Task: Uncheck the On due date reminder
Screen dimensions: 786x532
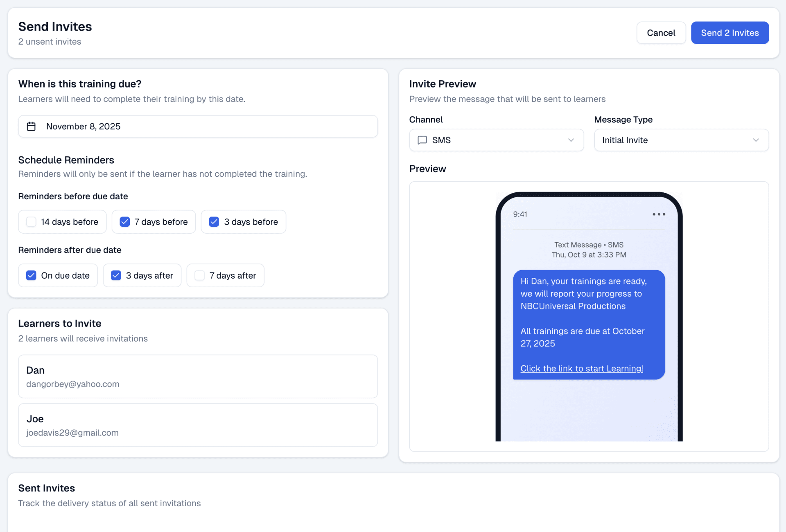Action: coord(32,275)
